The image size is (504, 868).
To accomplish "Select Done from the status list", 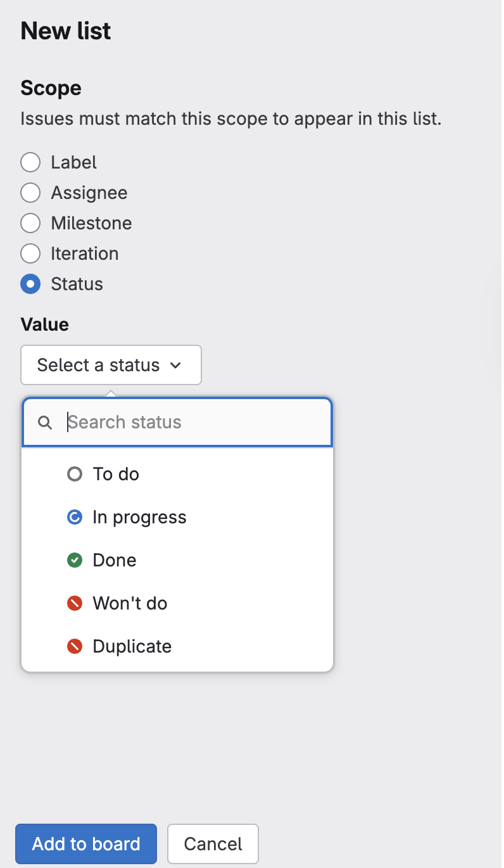I will click(114, 559).
